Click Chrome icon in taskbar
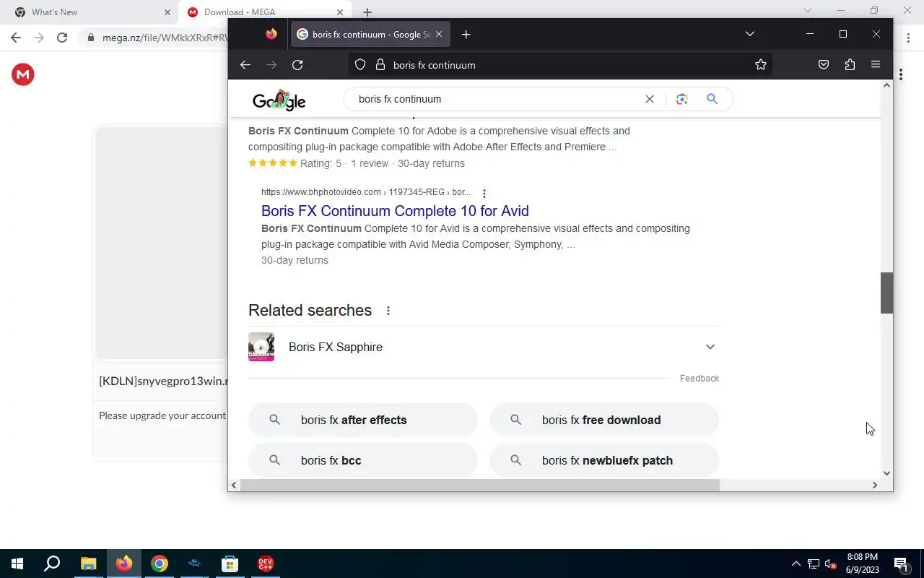This screenshot has height=578, width=924. [x=160, y=564]
